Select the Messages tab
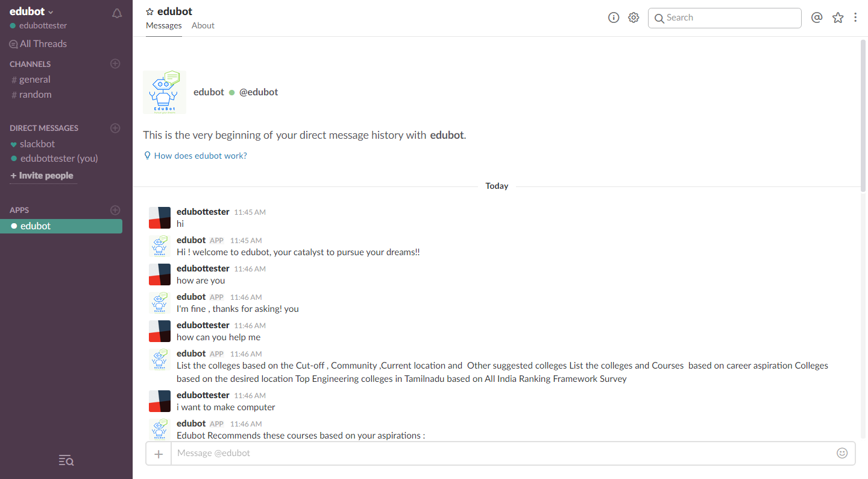 click(163, 25)
